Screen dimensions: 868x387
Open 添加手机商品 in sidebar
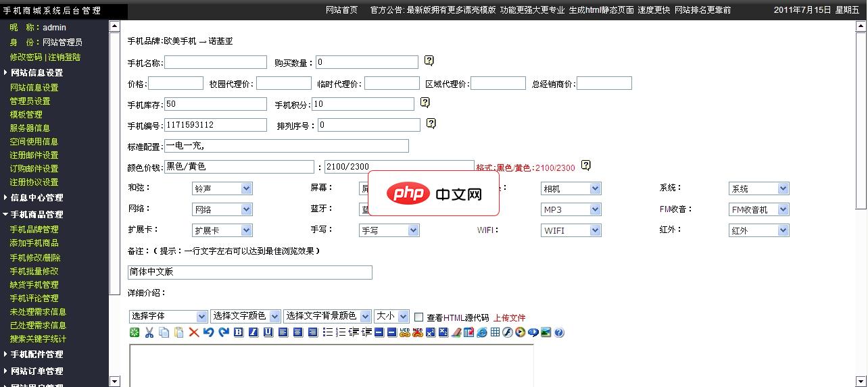pos(34,242)
